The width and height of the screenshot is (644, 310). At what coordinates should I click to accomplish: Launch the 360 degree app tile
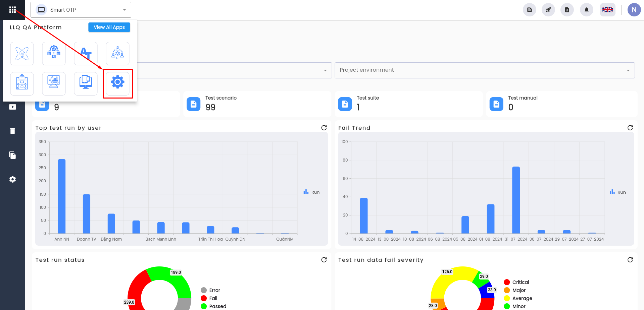point(22,54)
